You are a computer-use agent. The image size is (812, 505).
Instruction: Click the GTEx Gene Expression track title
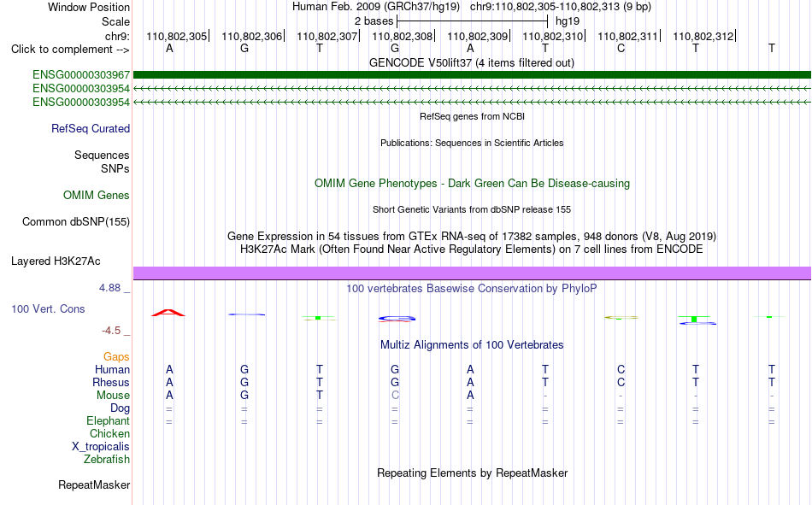(x=472, y=236)
